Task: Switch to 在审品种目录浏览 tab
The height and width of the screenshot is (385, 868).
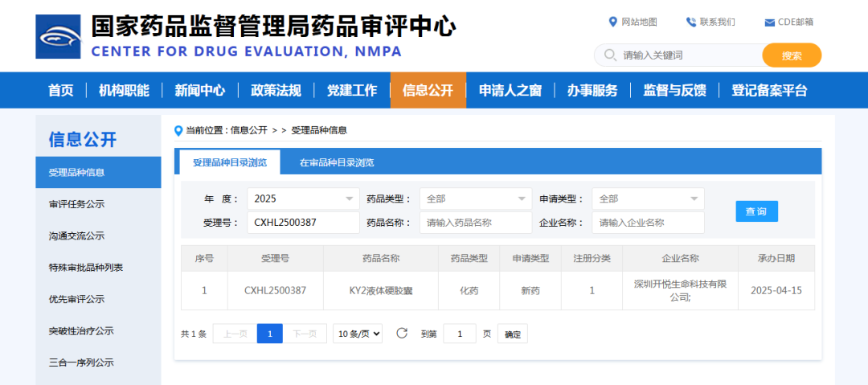Action: tap(337, 162)
